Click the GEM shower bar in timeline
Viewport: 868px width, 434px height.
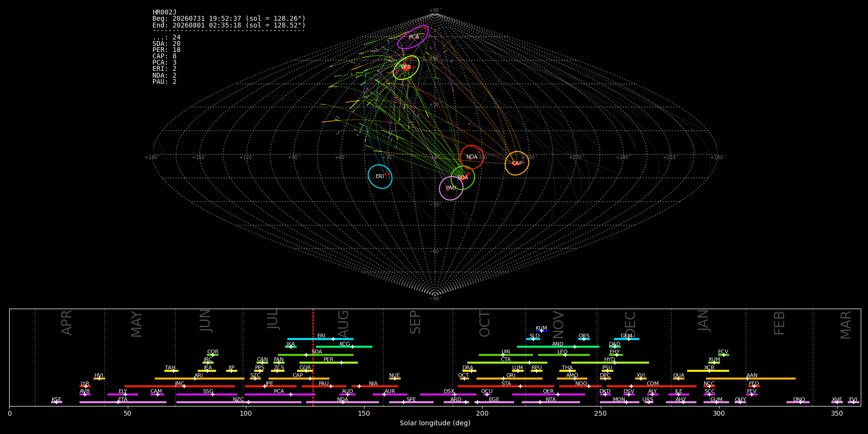626,339
